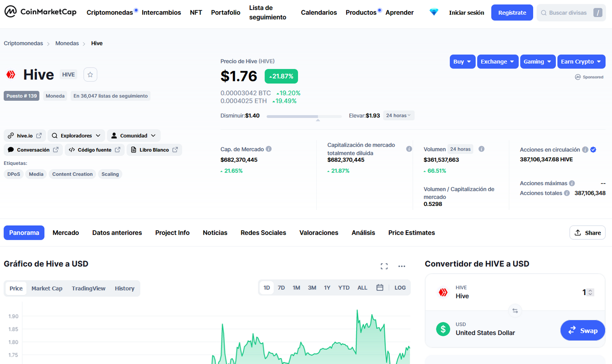Click the swap direction arrows in converter
Screen dimensions: 612x364
(x=515, y=311)
